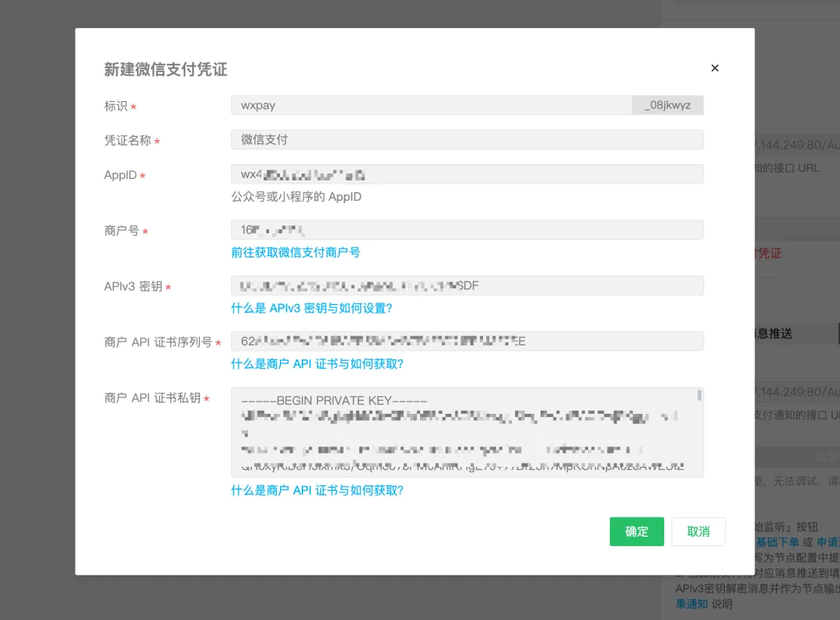Click the 商户 API 证书私钥 label
This screenshot has height=620, width=840.
pos(152,398)
